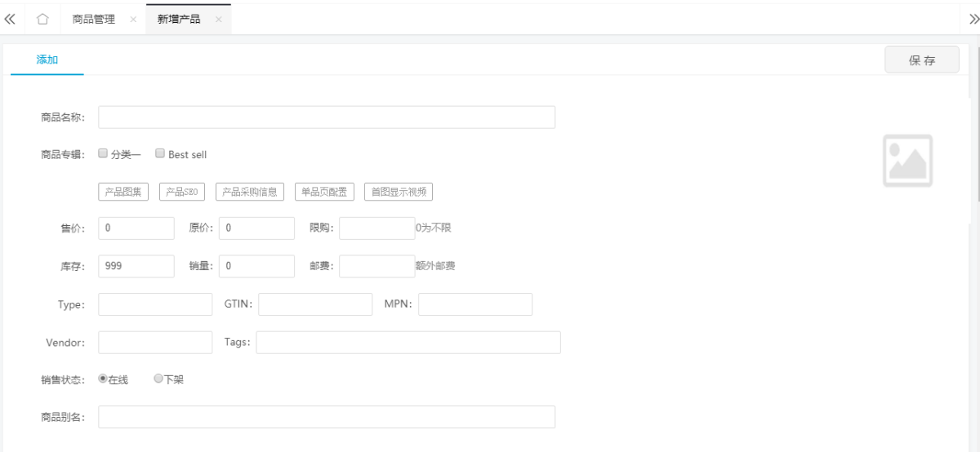Close the 商品管理 tab
This screenshot has width=980, height=452.
(133, 19)
